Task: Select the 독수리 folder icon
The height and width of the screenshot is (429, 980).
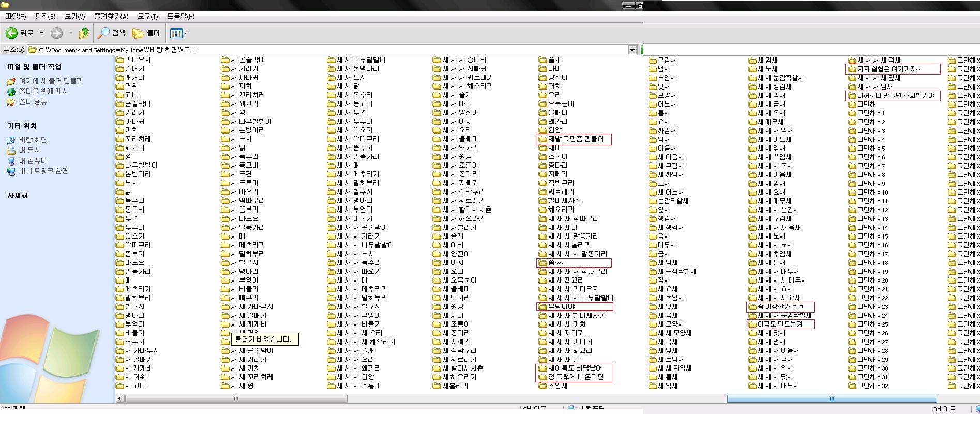Action: tap(120, 201)
